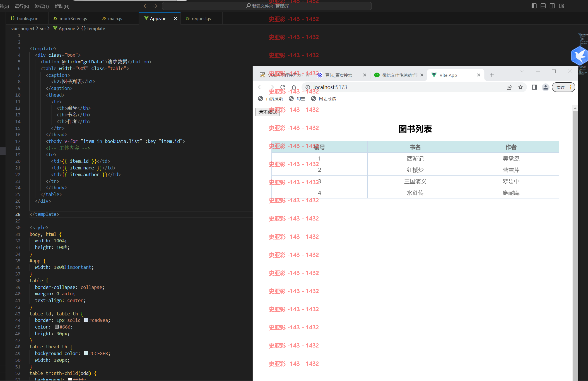Screen dimensions: 588x381
Task: Go forward with the VS Code forward arrow
Action: tap(155, 6)
